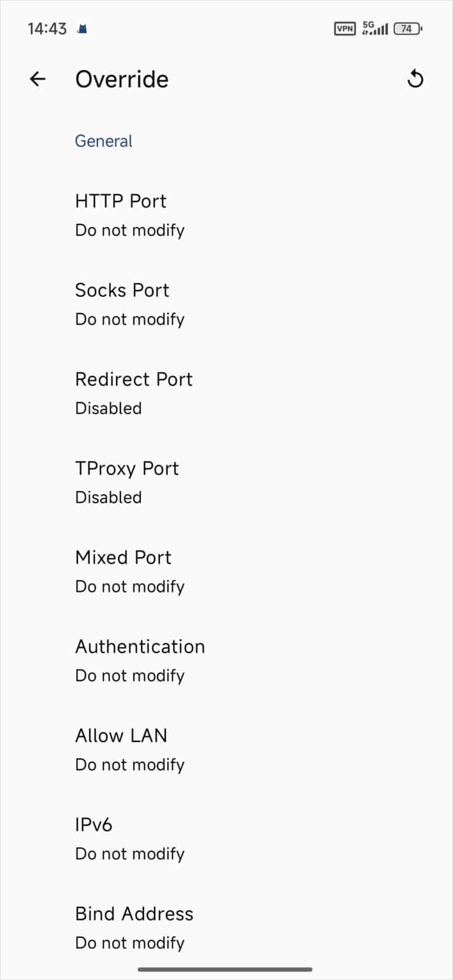Tap the General section header
The width and height of the screenshot is (453, 980).
pyautogui.click(x=104, y=141)
